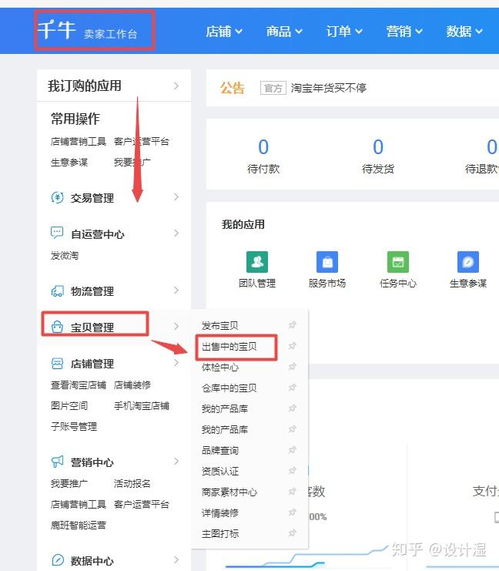The width and height of the screenshot is (499, 571).
Task: Expand the 我订购的应用 chevron
Action: [x=176, y=86]
